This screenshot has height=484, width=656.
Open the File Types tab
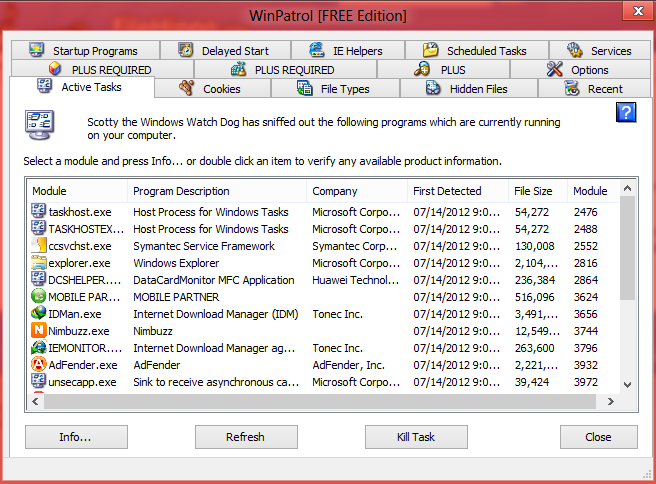[x=336, y=89]
